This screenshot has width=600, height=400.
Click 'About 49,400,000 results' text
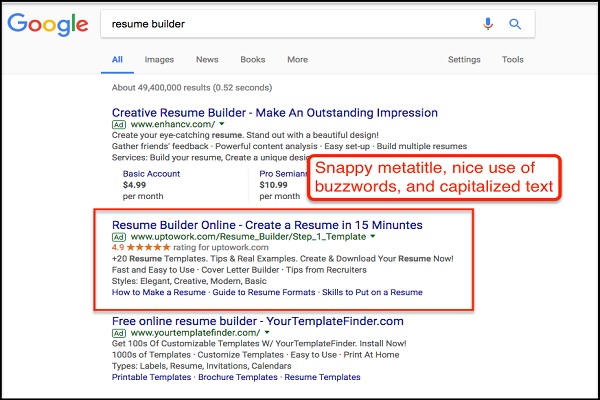tap(192, 88)
